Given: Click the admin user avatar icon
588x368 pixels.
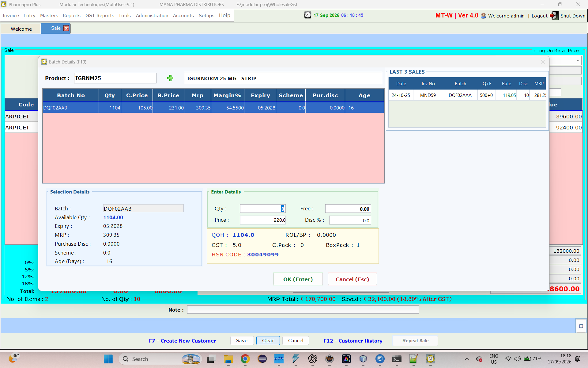Looking at the screenshot, I should 483,16.
